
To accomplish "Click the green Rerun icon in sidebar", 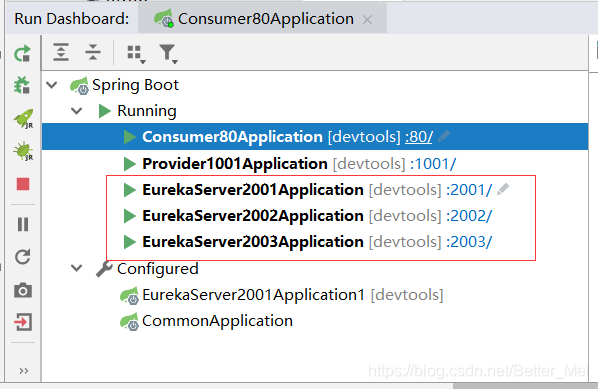I will click(22, 53).
